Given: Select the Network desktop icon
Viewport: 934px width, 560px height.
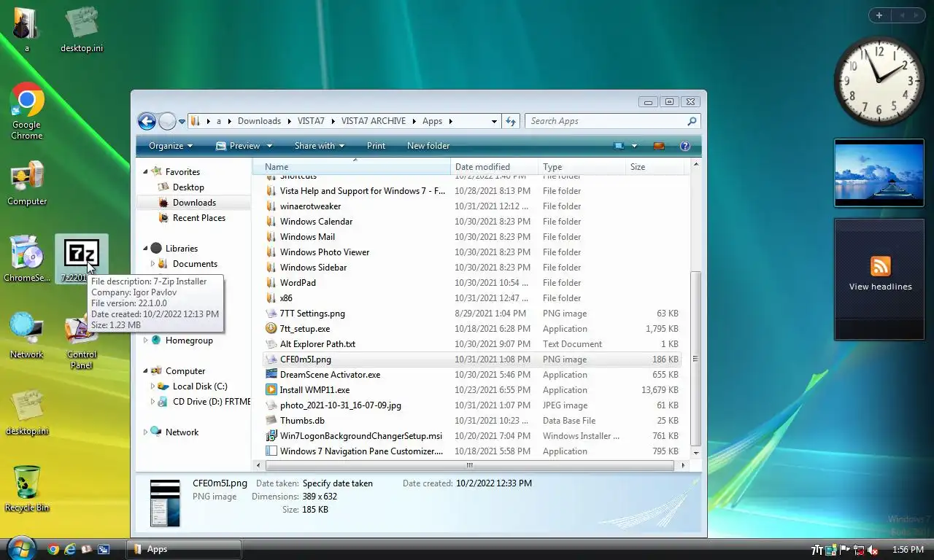Looking at the screenshot, I should tap(27, 335).
